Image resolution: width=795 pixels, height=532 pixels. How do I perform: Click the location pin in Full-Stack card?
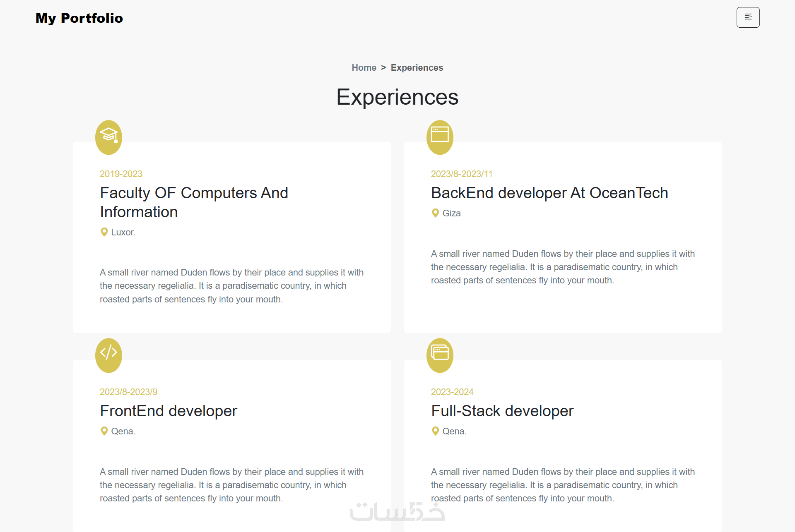tap(436, 431)
